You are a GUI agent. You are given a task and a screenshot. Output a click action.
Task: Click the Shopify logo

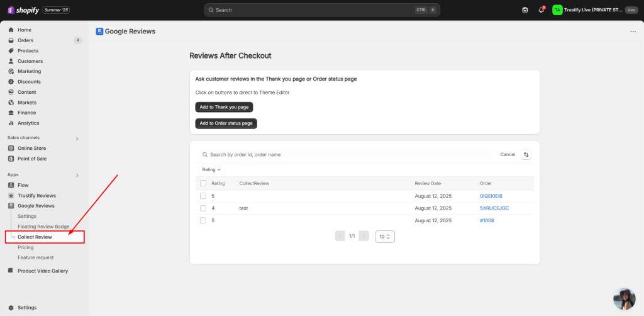(x=23, y=10)
